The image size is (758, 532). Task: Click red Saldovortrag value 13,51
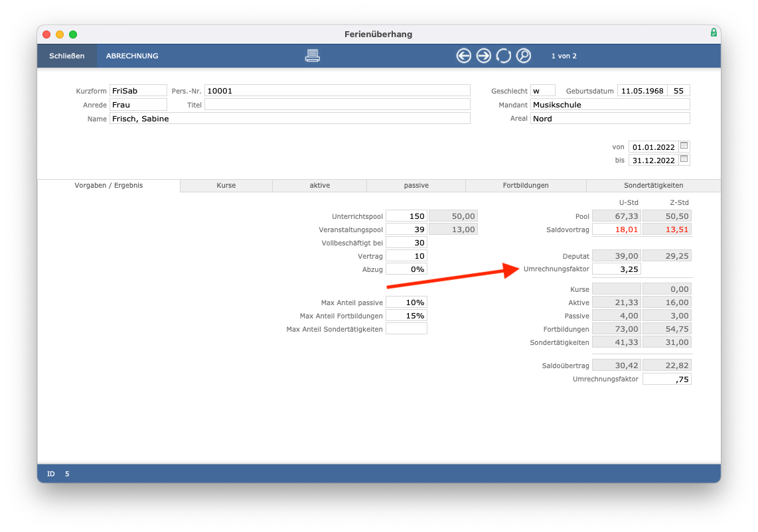(667, 230)
